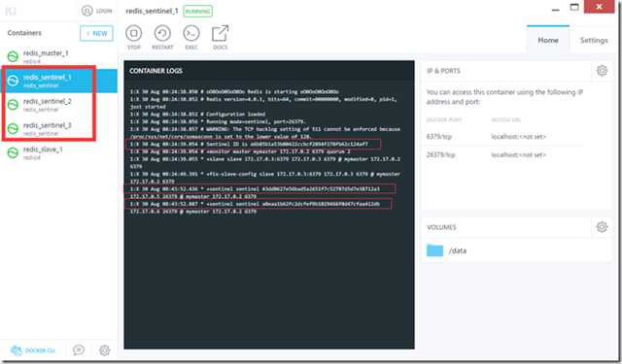Click the redis_sentinel_2 status icon
This screenshot has height=364, width=622.
(13, 105)
